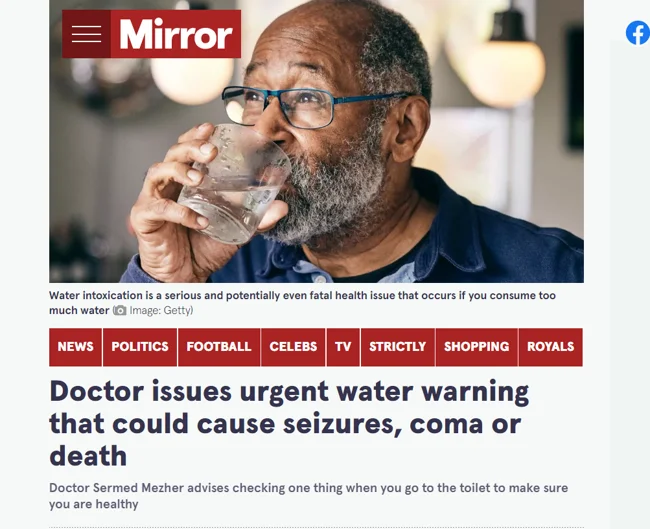Click the glass of water in photo

[234, 184]
